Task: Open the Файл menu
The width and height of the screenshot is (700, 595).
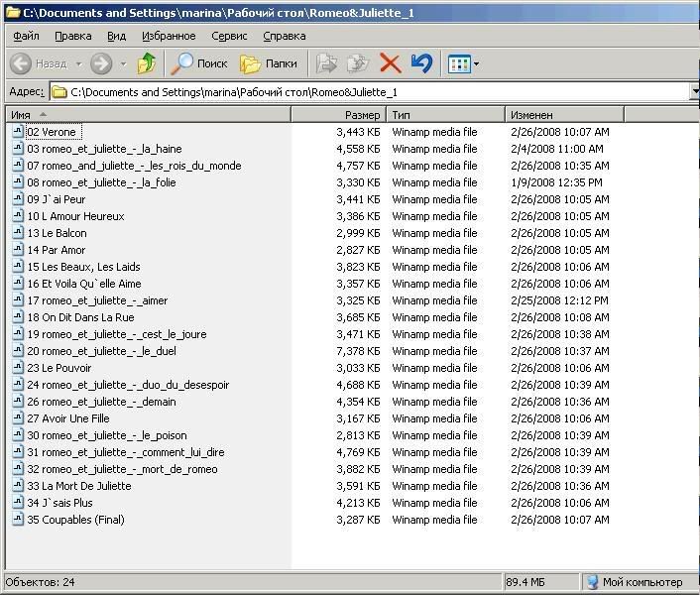Action: point(26,36)
